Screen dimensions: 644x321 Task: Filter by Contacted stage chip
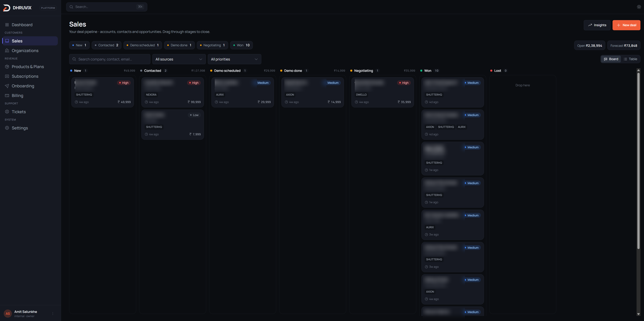pyautogui.click(x=107, y=45)
